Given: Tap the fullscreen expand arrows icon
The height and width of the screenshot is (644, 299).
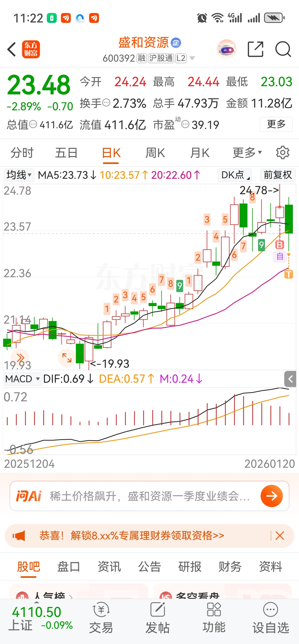Looking at the screenshot, I should tap(67, 357).
